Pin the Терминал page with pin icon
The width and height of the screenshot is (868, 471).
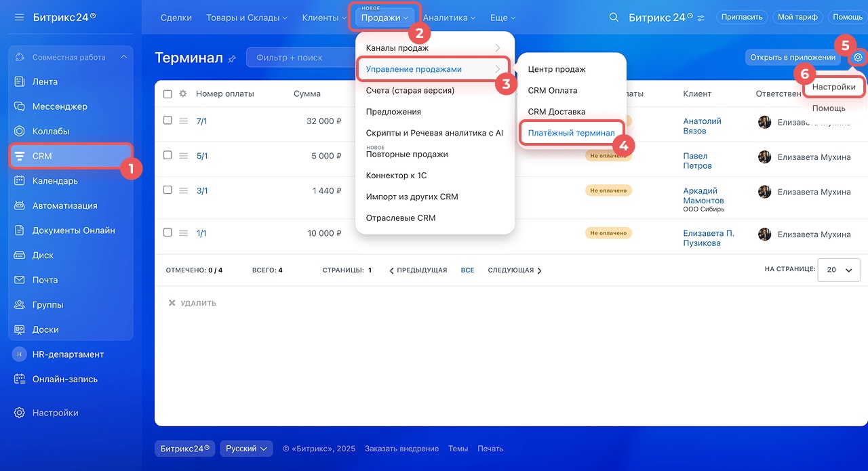[x=232, y=59]
